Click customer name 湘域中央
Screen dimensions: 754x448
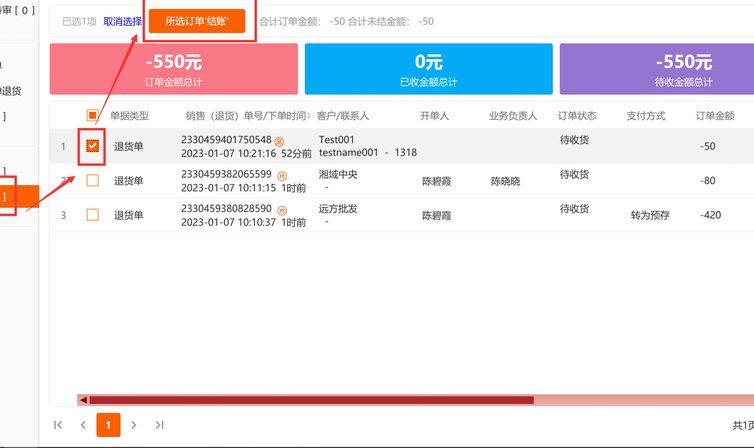click(338, 174)
